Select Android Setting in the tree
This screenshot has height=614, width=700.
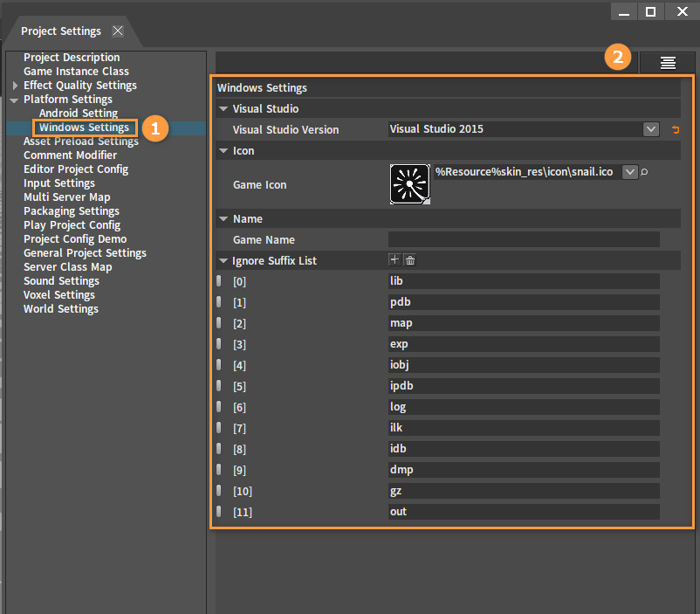point(79,113)
